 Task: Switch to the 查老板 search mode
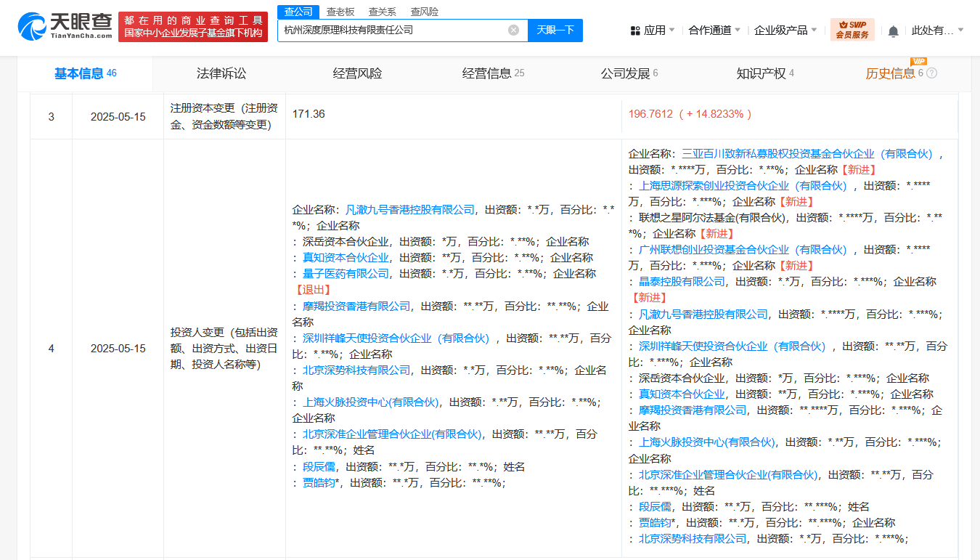point(340,12)
